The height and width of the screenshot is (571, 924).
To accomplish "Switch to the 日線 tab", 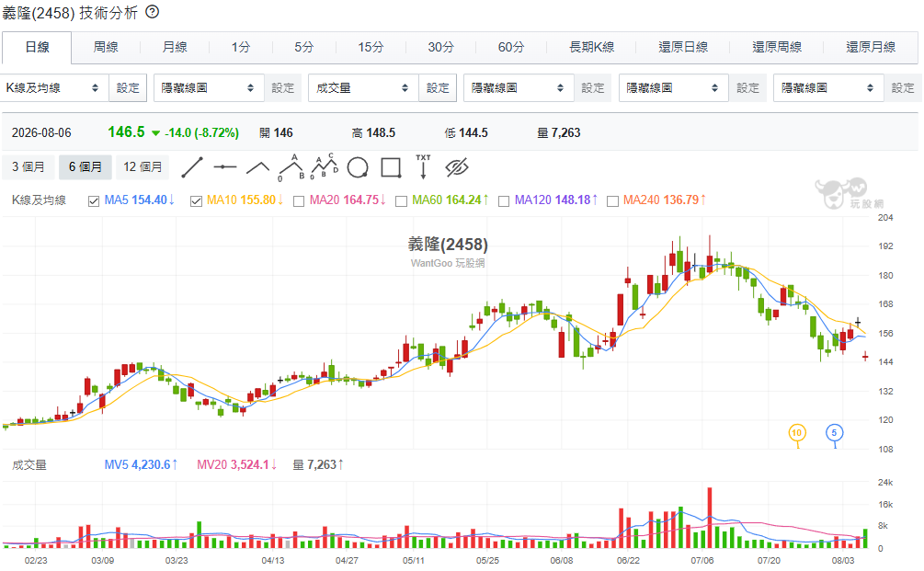I will 37,47.
